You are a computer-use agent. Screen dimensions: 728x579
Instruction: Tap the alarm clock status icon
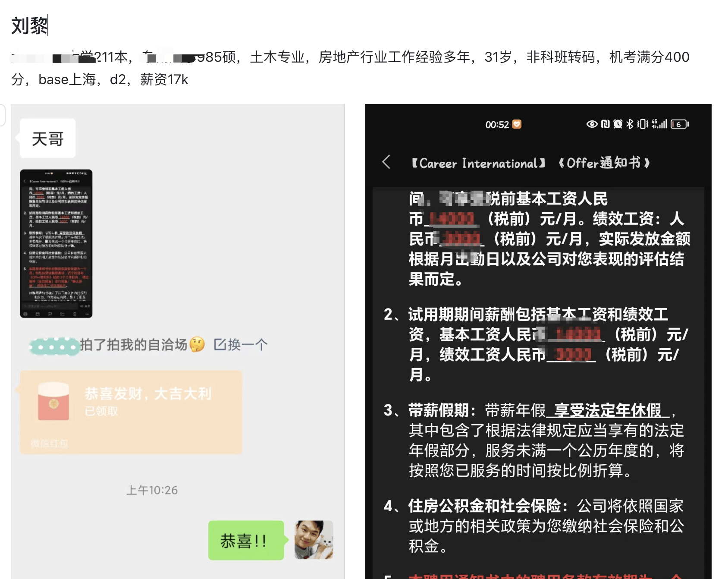pos(618,124)
